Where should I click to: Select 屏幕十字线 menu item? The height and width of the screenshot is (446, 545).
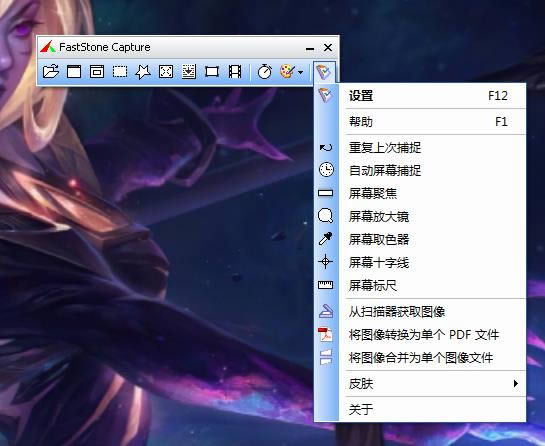(420, 262)
